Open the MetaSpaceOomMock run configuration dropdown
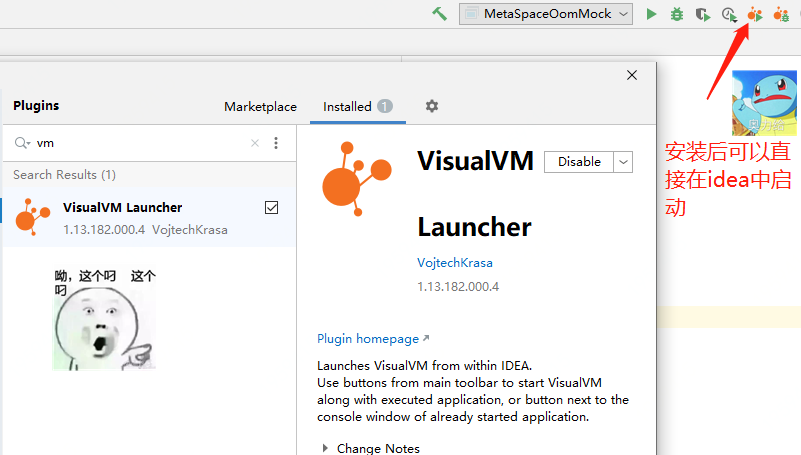Image resolution: width=801 pixels, height=455 pixels. click(x=546, y=14)
